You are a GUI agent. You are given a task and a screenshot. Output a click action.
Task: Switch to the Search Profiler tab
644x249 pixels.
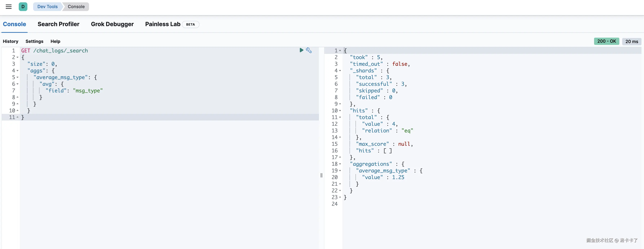tap(58, 24)
